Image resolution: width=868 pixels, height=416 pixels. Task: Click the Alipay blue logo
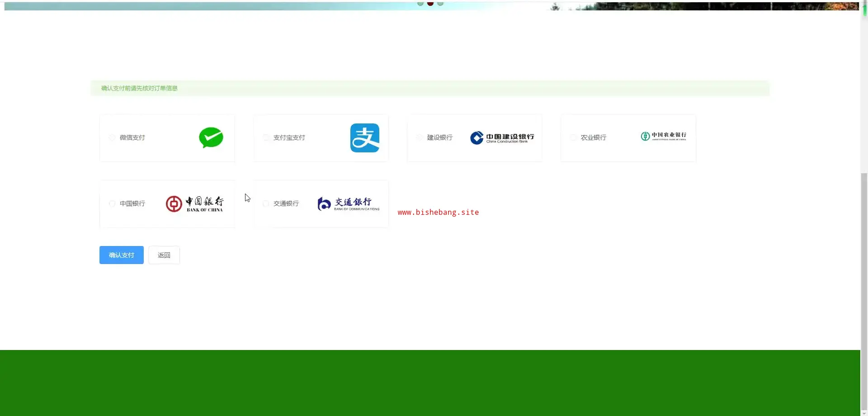365,138
